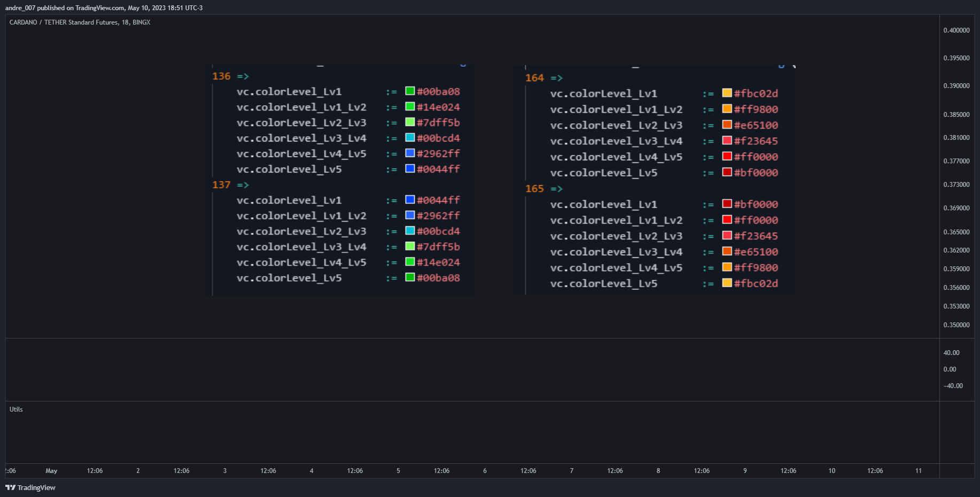Screen dimensions: 980x497
Task: Click the red #ff0000 swatch under line 164
Action: click(727, 156)
